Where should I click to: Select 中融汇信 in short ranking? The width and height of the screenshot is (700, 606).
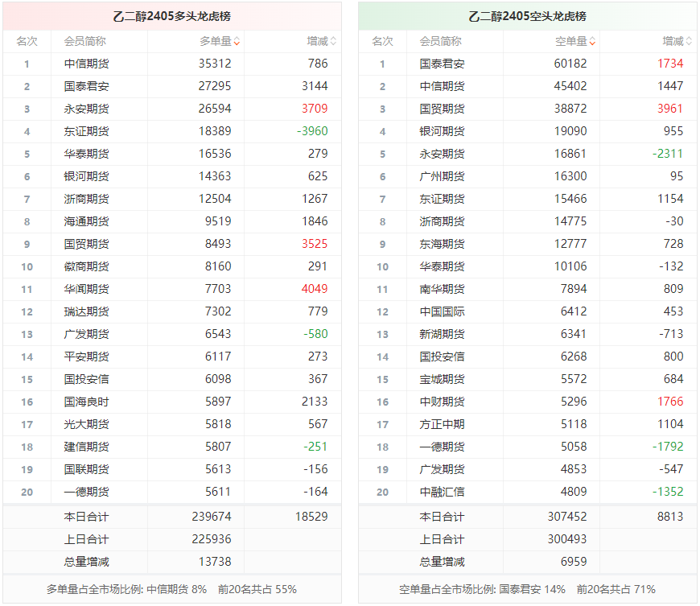pyautogui.click(x=442, y=493)
